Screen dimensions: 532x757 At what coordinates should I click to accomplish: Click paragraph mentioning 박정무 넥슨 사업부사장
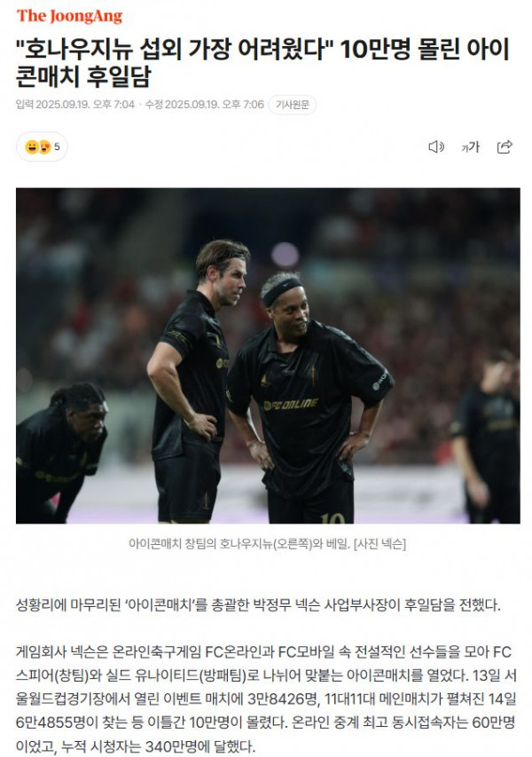pyautogui.click(x=258, y=605)
